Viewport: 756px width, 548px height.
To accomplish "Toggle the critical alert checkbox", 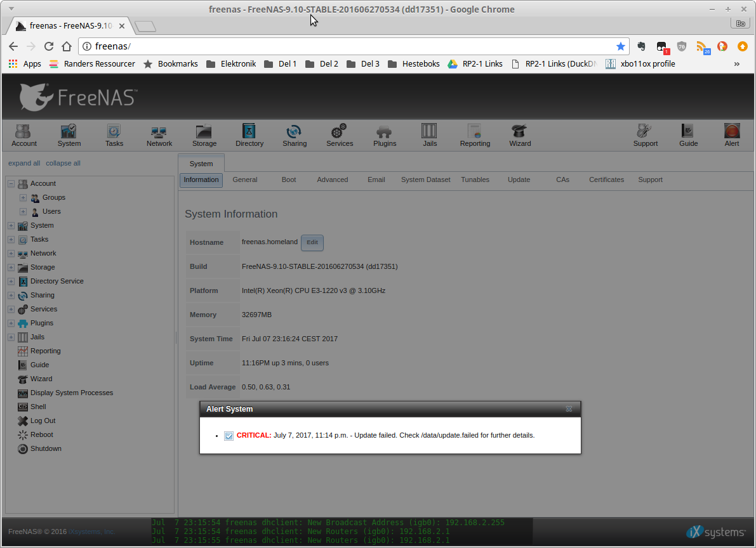I will pyautogui.click(x=229, y=436).
